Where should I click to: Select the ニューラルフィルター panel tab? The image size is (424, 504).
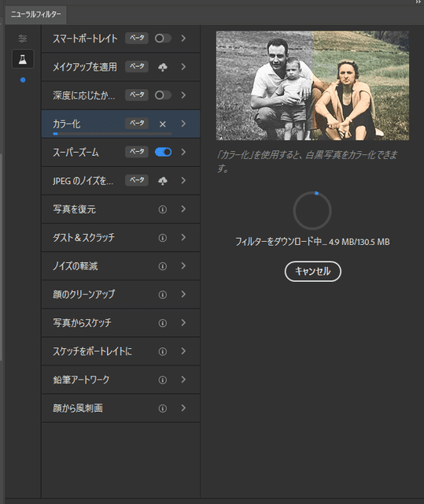click(35, 14)
